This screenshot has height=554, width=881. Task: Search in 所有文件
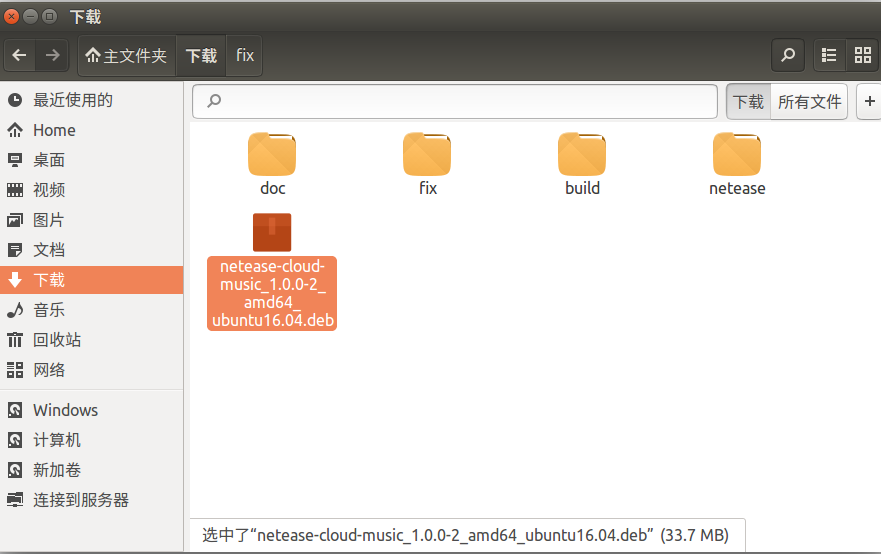coord(809,102)
